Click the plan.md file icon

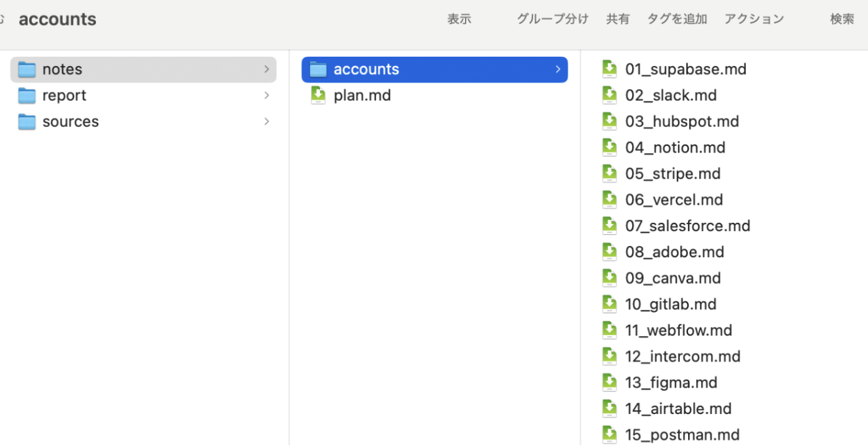(x=318, y=95)
